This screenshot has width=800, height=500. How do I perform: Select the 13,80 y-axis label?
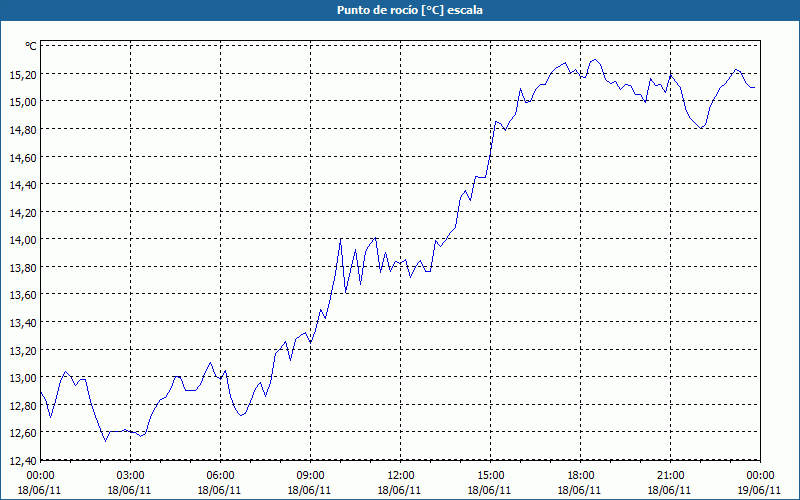[23, 267]
